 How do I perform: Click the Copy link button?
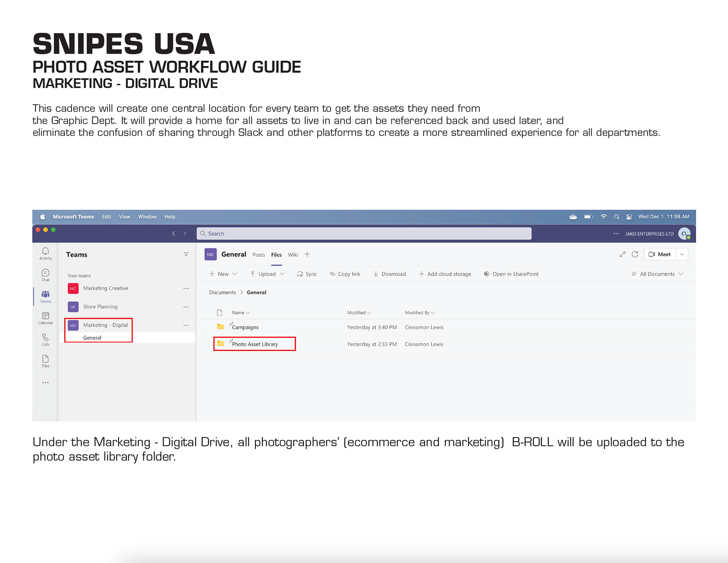[345, 274]
